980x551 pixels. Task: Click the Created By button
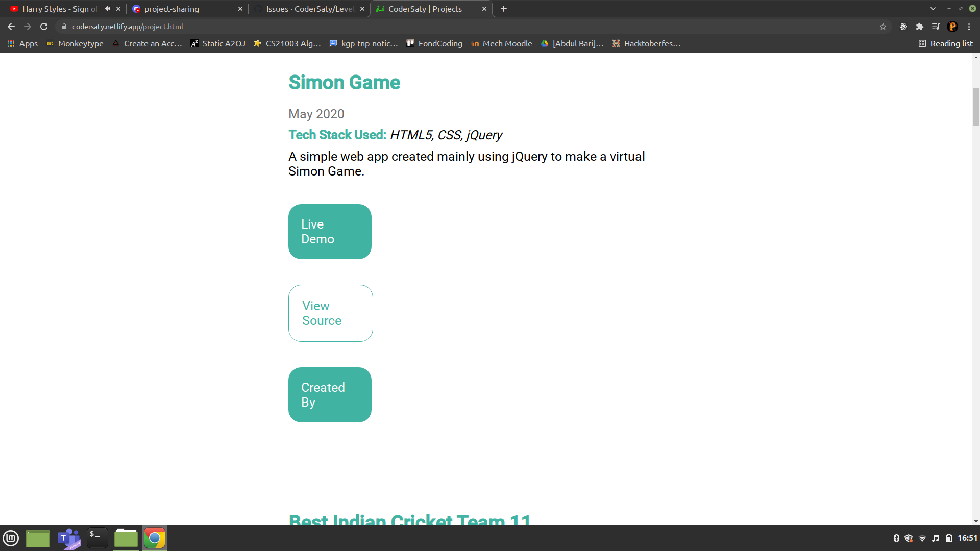point(330,395)
